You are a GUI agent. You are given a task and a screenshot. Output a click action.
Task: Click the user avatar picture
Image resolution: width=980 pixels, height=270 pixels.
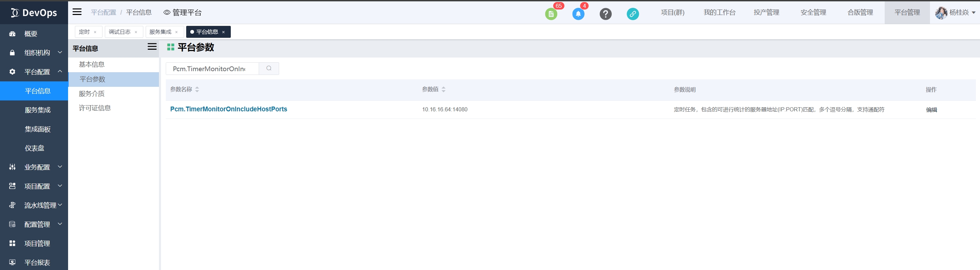(941, 13)
